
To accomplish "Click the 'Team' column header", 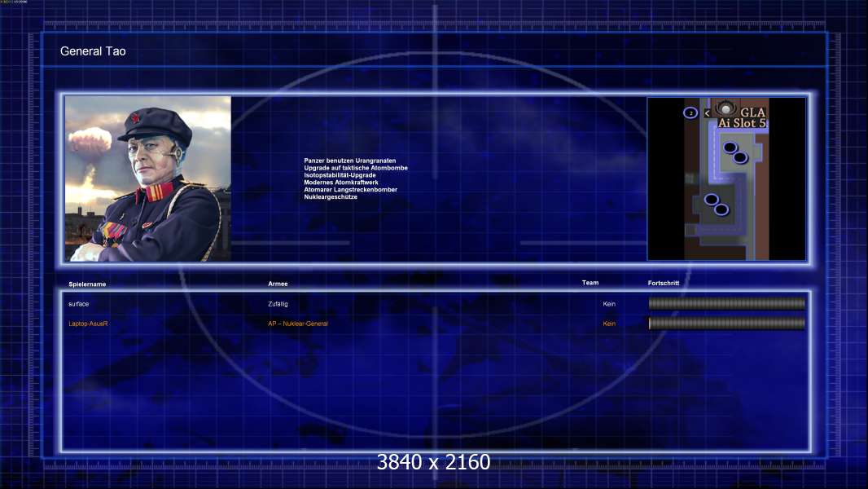I will 590,283.
